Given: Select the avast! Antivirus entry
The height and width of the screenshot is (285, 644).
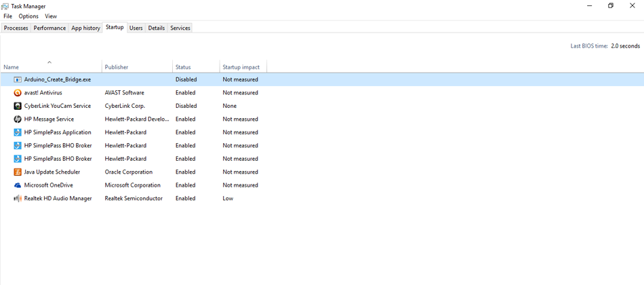Looking at the screenshot, I should click(43, 92).
